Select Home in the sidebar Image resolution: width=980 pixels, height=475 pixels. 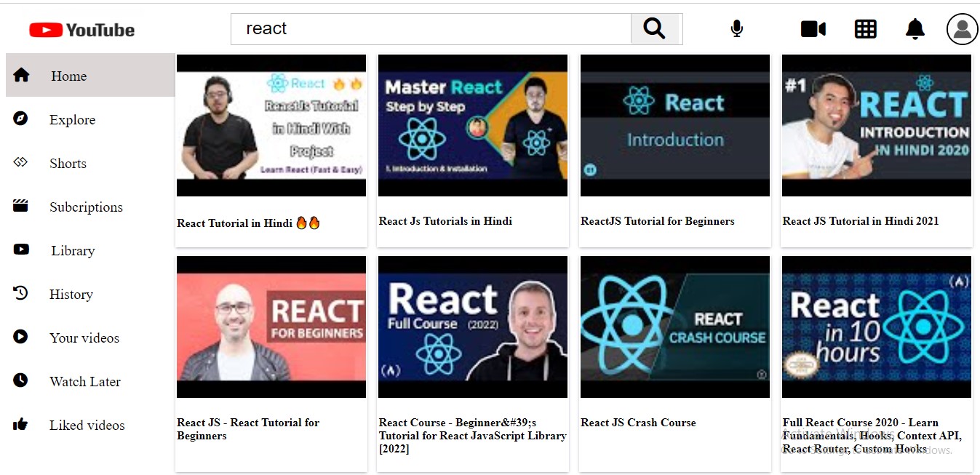point(68,76)
